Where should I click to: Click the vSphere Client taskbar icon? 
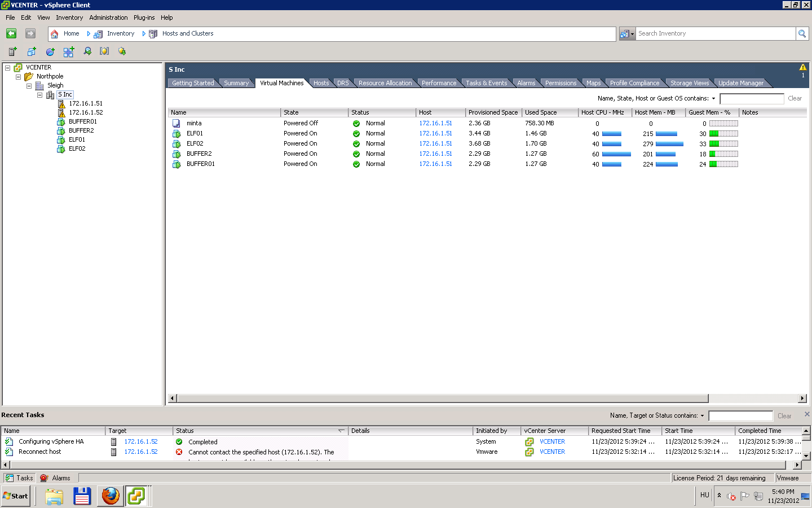click(x=136, y=496)
